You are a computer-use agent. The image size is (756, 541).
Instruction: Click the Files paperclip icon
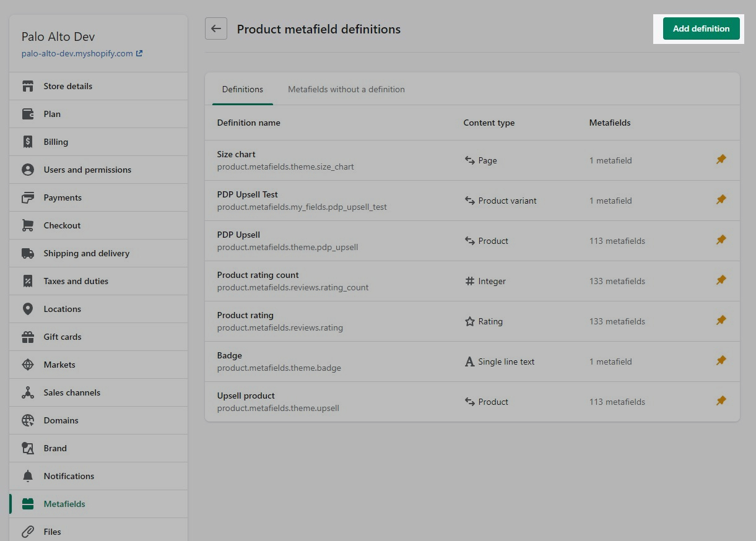pos(28,532)
